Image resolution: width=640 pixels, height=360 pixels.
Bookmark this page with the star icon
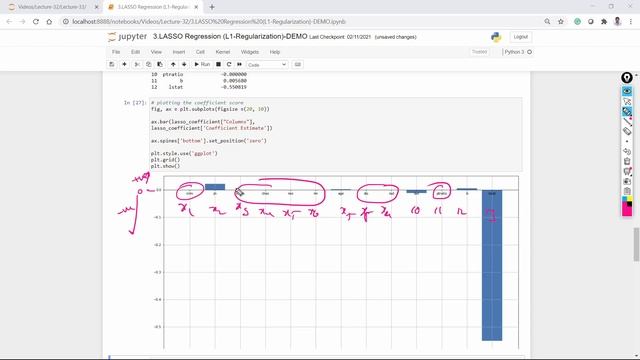click(x=561, y=22)
